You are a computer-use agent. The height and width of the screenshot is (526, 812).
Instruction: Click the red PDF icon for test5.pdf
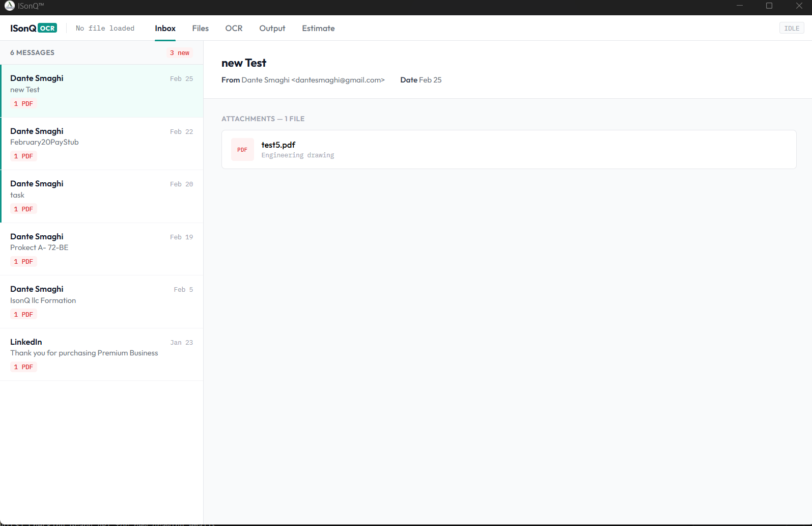[242, 150]
